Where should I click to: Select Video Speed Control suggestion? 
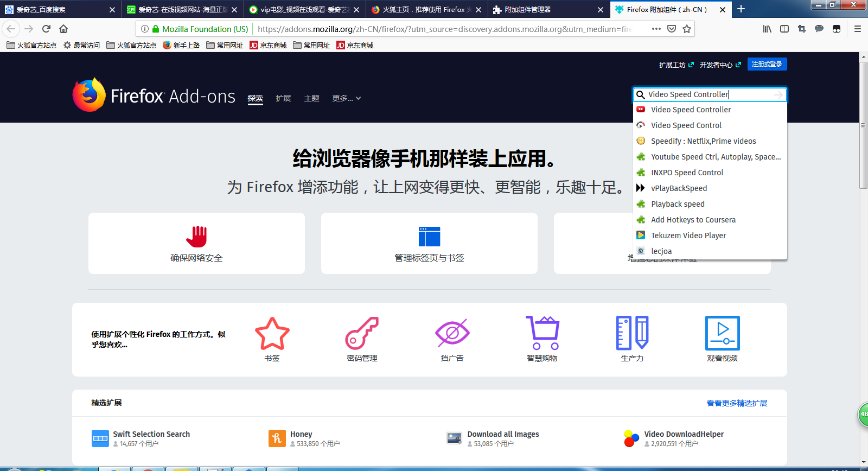coord(710,125)
